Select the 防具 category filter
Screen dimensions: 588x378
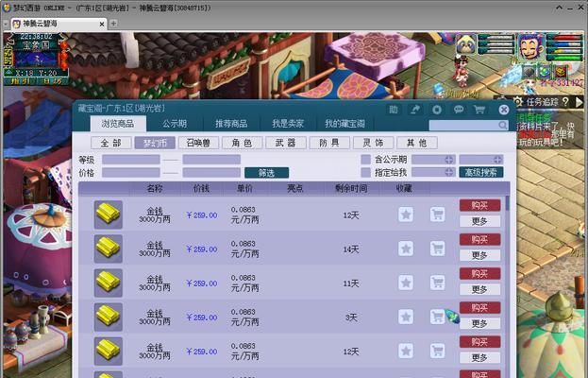point(329,143)
